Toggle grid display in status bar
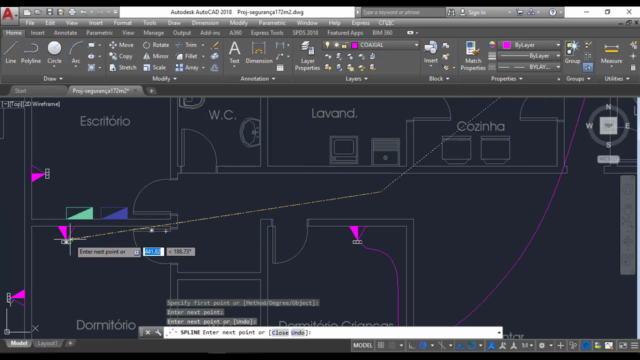The height and width of the screenshot is (360, 640). point(381,345)
